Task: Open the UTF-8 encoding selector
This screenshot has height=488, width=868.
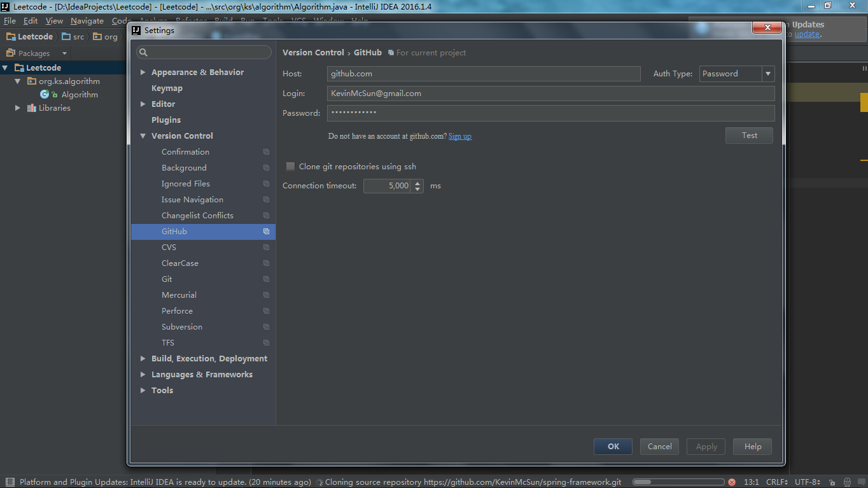Action: (808, 482)
